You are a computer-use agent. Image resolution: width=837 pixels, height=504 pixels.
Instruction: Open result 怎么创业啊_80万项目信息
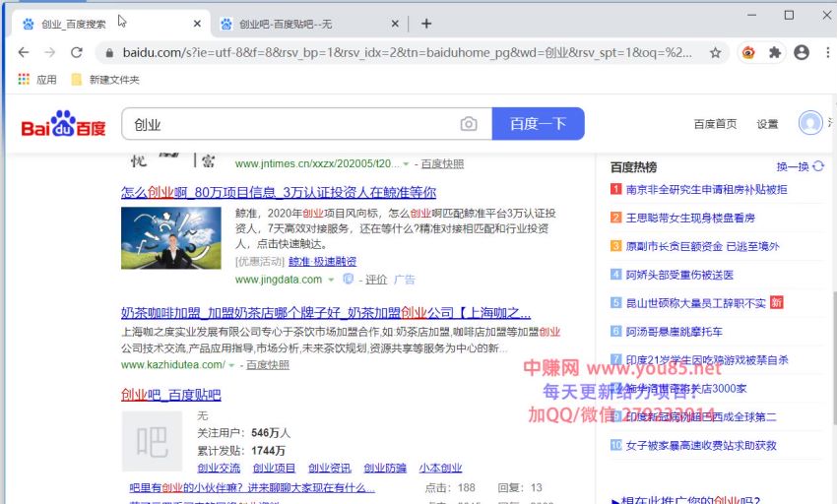pos(279,192)
